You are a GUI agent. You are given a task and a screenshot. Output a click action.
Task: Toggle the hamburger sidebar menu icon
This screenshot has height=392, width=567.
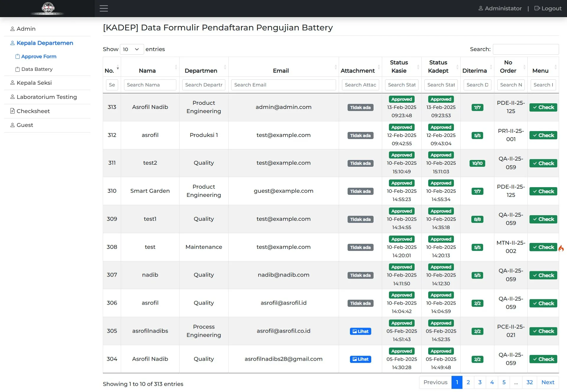click(x=104, y=8)
